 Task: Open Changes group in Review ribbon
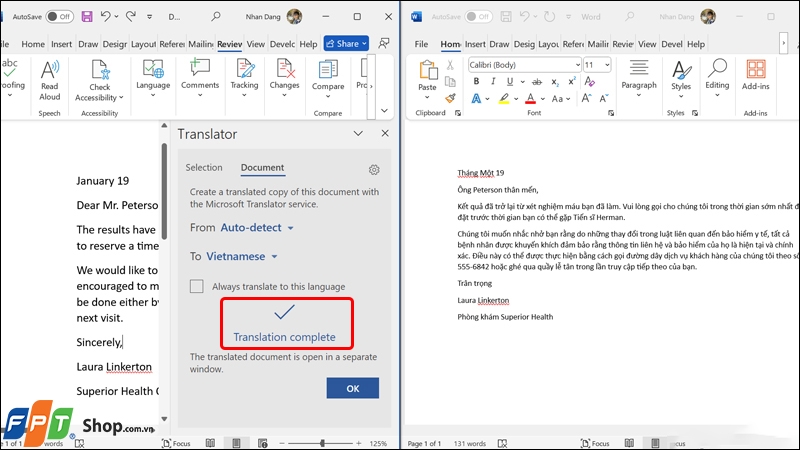click(284, 78)
